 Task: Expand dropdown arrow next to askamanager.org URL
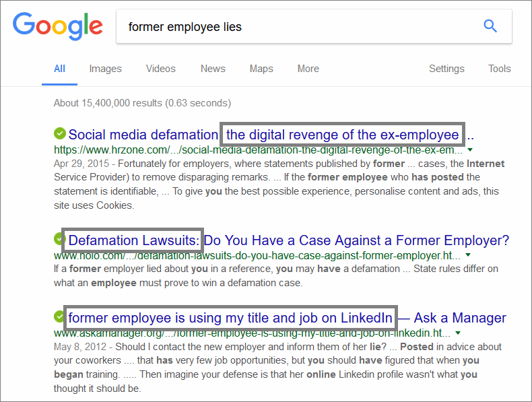click(x=458, y=333)
